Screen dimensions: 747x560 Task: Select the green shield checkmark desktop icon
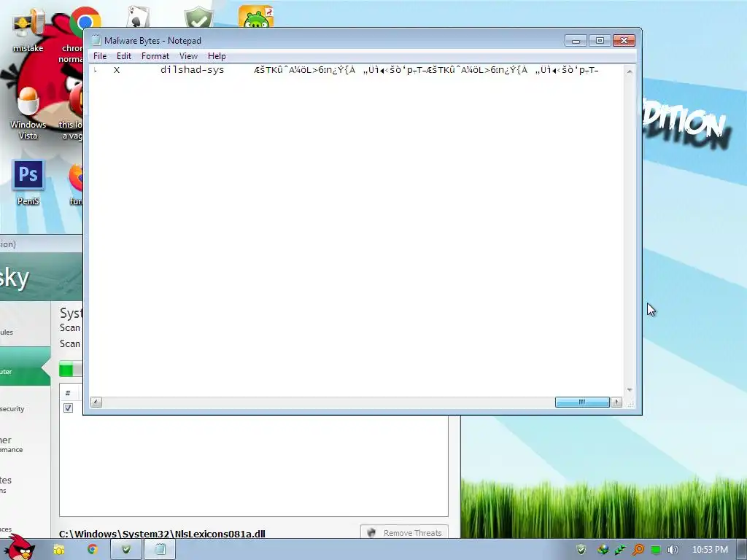pos(199,17)
